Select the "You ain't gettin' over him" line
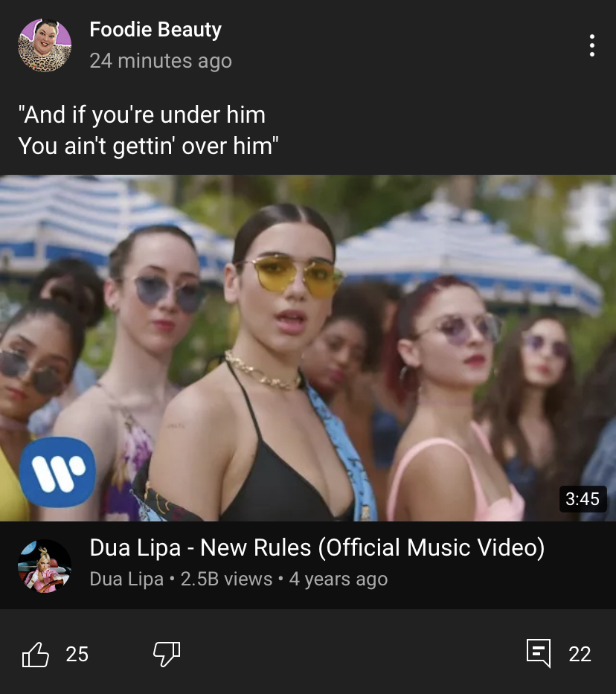Viewport: 616px width, 694px height. (x=148, y=146)
